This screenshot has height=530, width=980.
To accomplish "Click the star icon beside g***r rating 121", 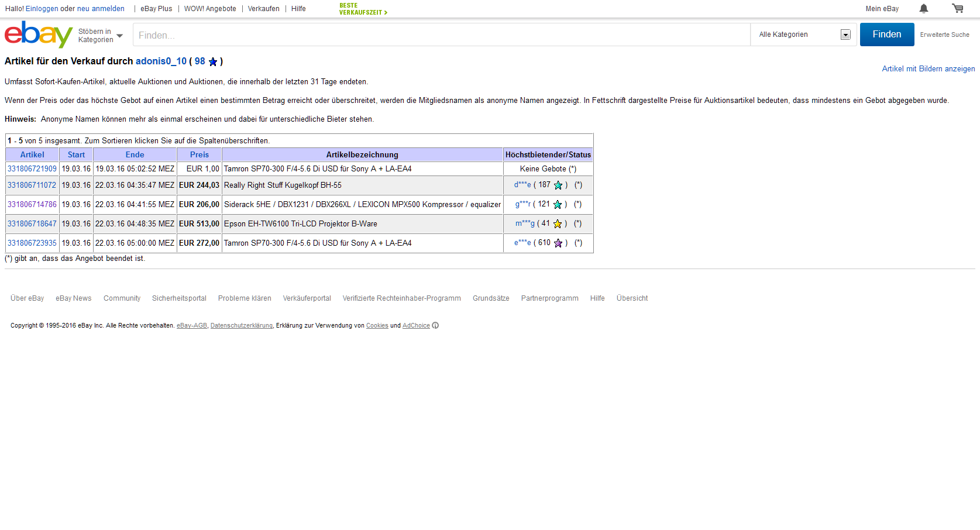I will point(558,204).
